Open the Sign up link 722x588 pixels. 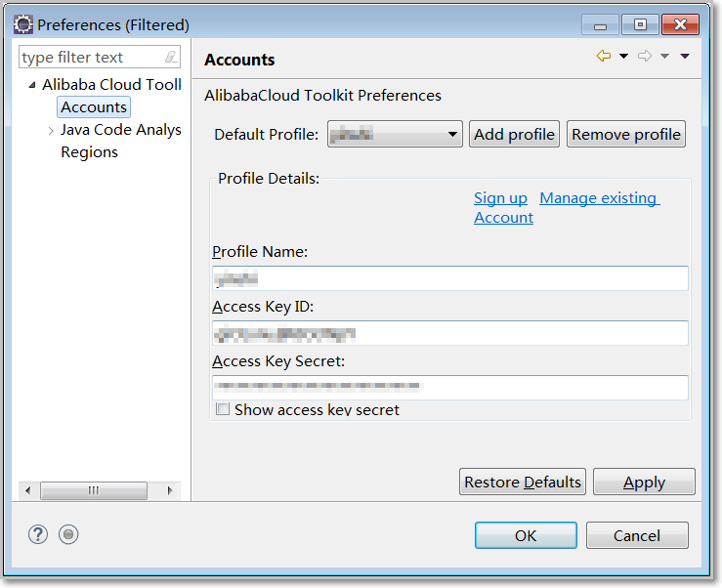500,198
